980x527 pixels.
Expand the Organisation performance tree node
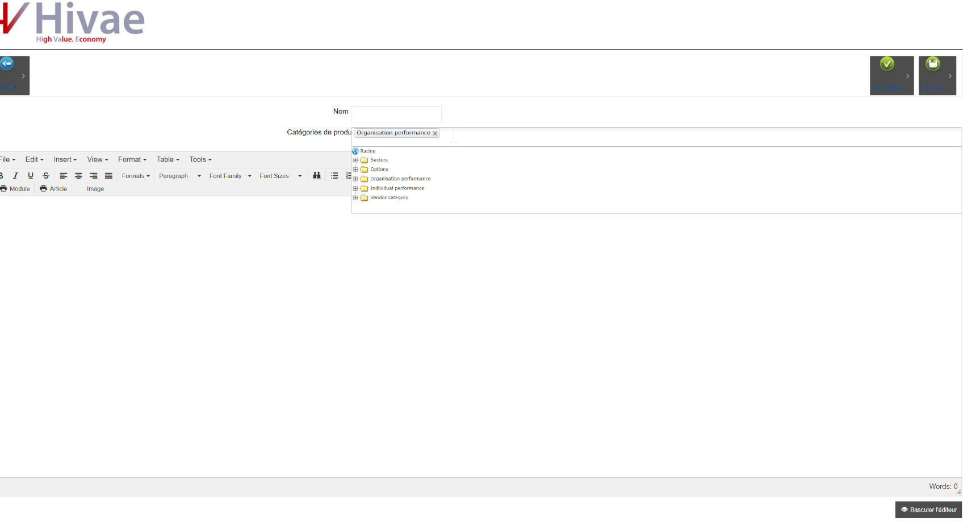(x=355, y=179)
